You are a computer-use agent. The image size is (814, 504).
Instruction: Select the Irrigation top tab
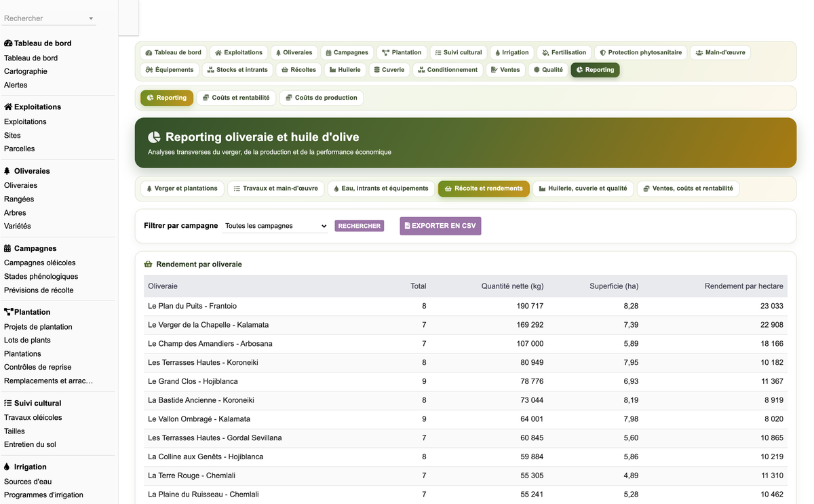[511, 52]
